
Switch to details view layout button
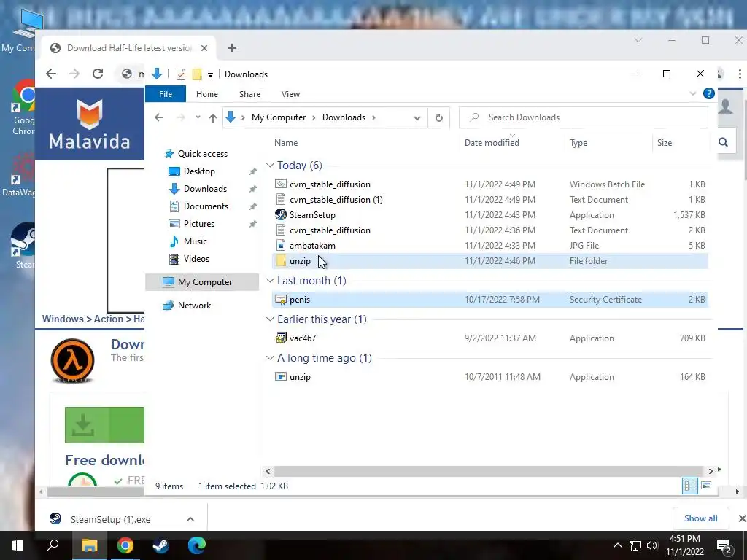[690, 486]
